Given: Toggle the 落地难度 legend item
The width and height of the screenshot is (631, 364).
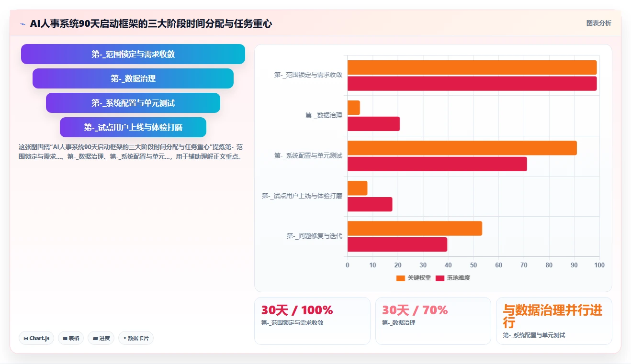Looking at the screenshot, I should click(453, 278).
